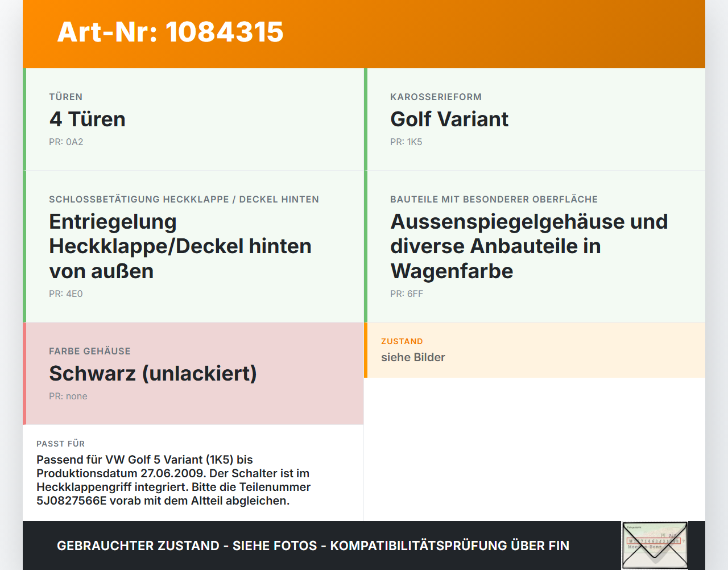This screenshot has width=728, height=570.
Task: Select the Art-Nr: 1084315 heading
Action: pyautogui.click(x=170, y=32)
